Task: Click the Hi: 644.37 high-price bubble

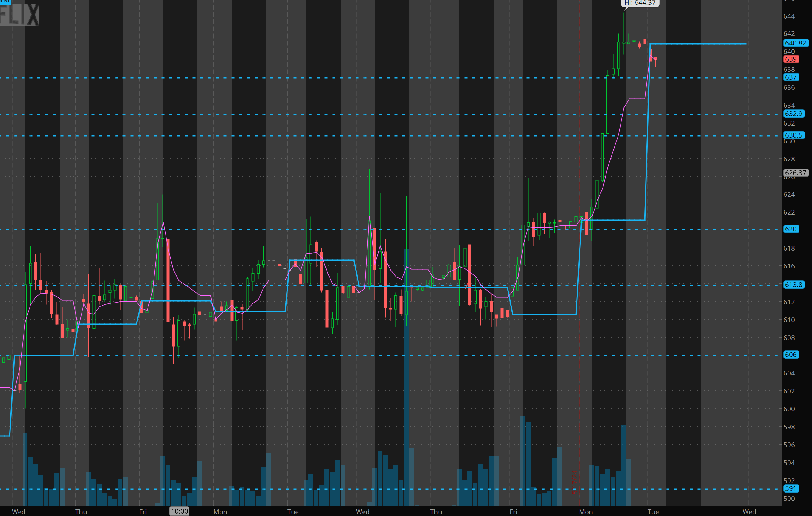Action: coord(640,3)
